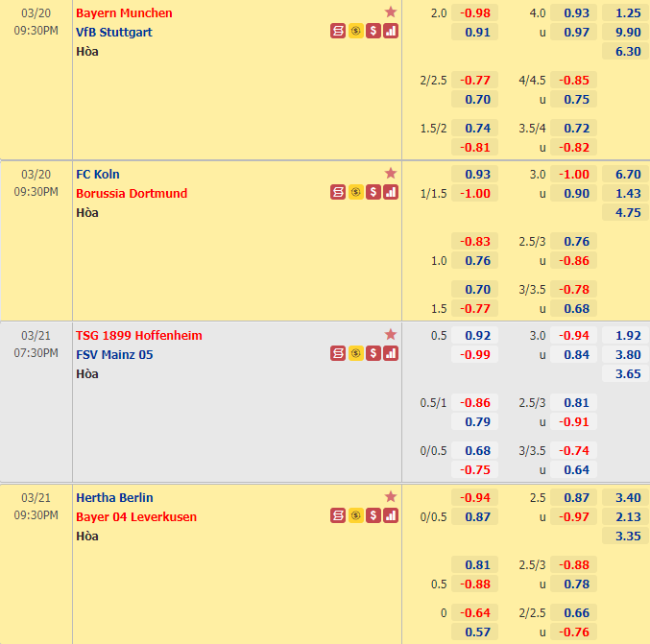Choose over 2/2.5 odds 0.66 in Hertha match
Screen dimensions: 650x644
tap(574, 612)
